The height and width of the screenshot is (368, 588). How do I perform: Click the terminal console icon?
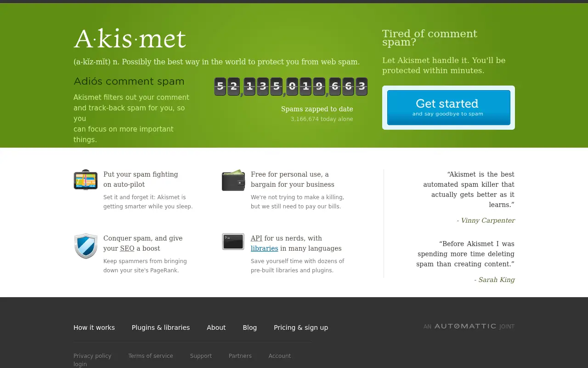pos(233,241)
